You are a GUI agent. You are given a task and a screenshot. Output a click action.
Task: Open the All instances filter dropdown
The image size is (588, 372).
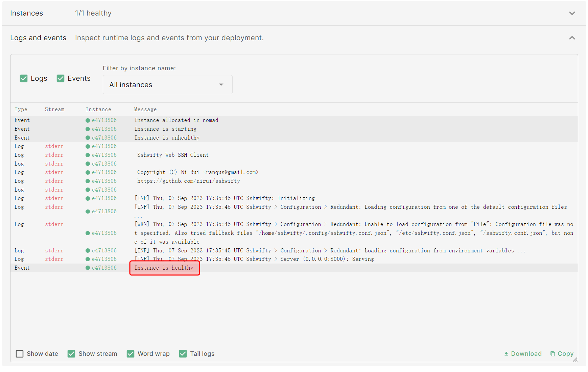click(167, 85)
